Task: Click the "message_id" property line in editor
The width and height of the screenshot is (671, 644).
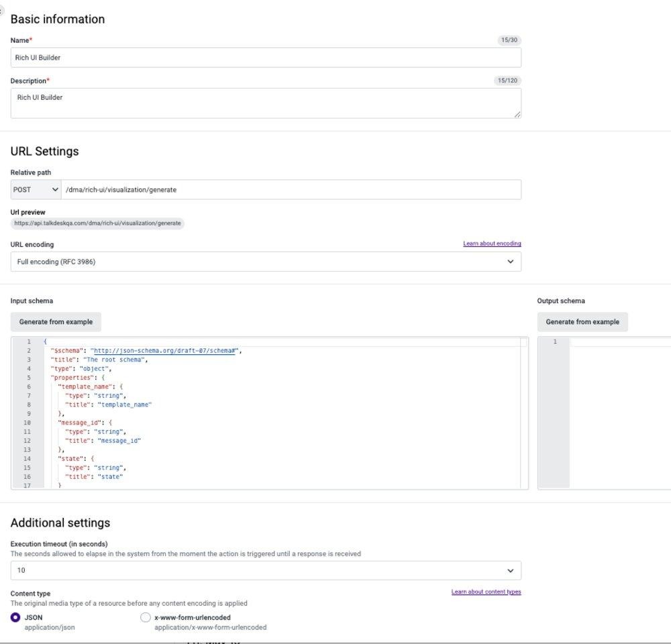Action: pyautogui.click(x=85, y=423)
